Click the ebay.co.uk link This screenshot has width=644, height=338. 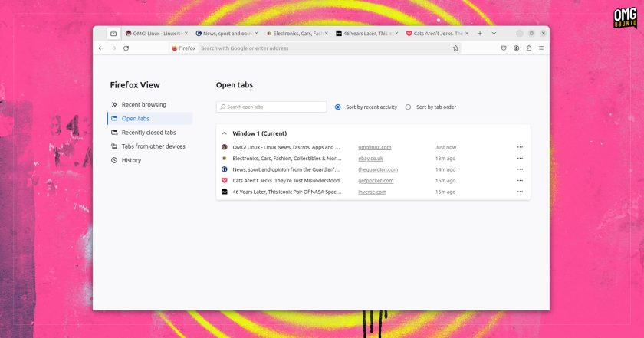coord(370,158)
